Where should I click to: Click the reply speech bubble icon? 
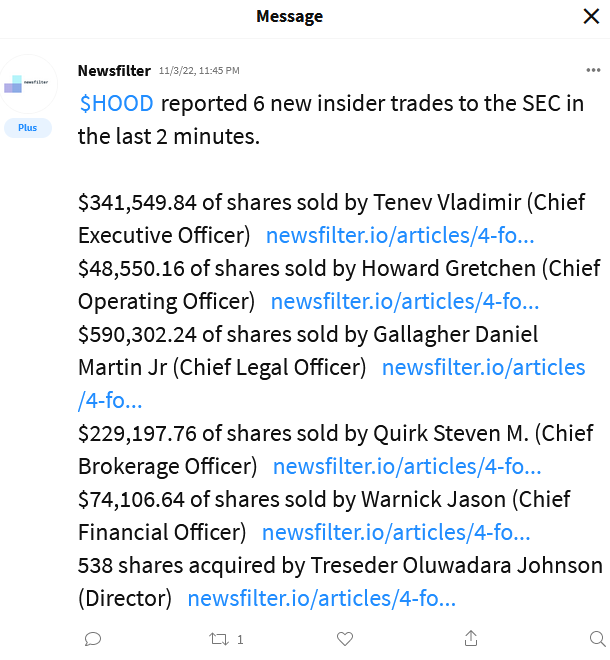point(92,638)
